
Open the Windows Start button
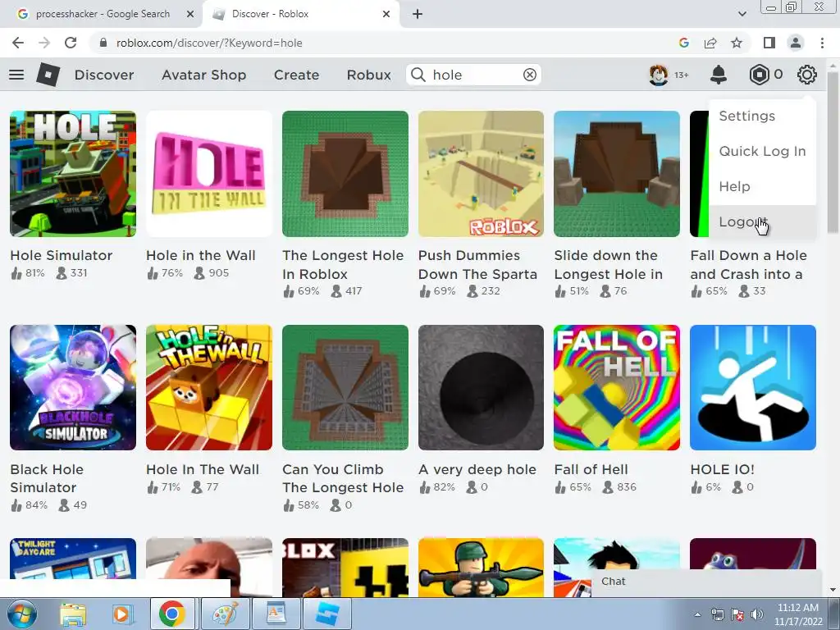(22, 614)
